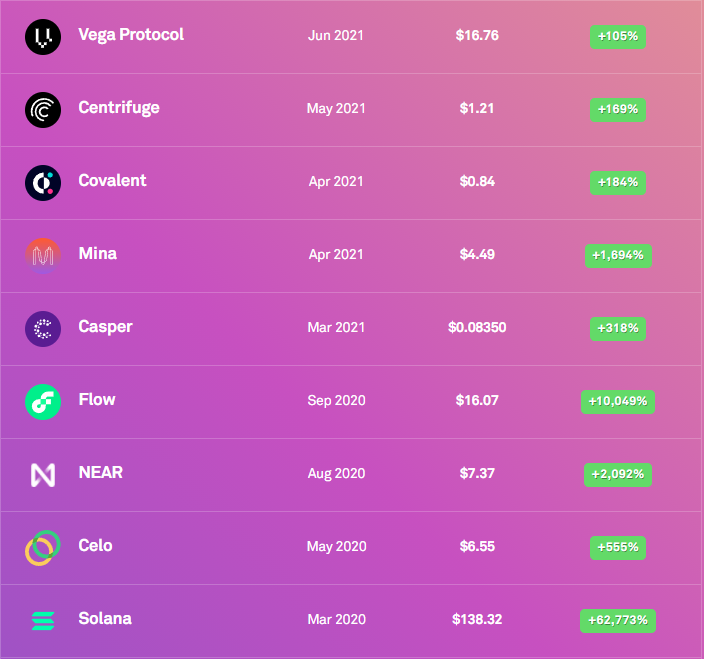The height and width of the screenshot is (659, 704).
Task: Click the +10,049% return badge
Action: (x=618, y=402)
